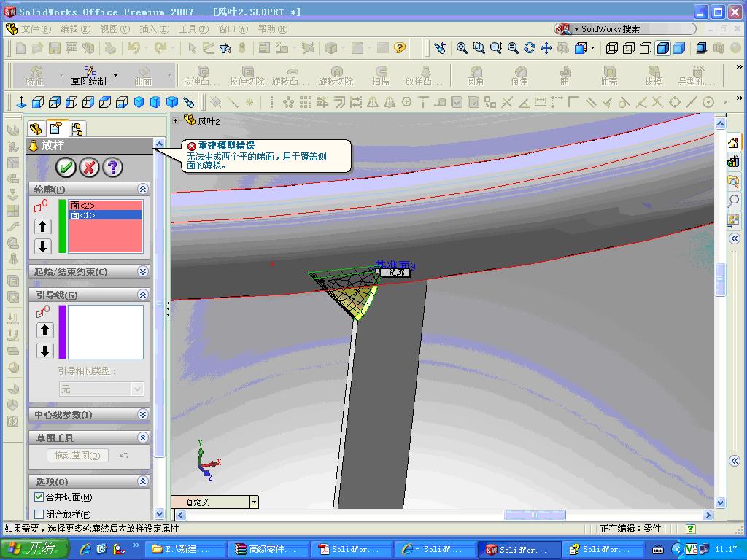
Task: Click viewport vertical scrollbar down arrow
Action: 720,502
